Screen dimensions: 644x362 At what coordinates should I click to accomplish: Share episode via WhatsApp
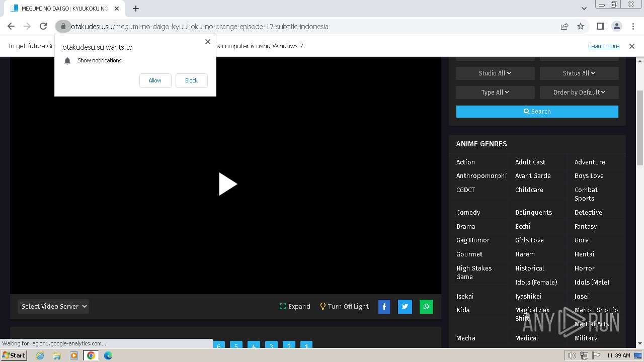[x=426, y=306]
